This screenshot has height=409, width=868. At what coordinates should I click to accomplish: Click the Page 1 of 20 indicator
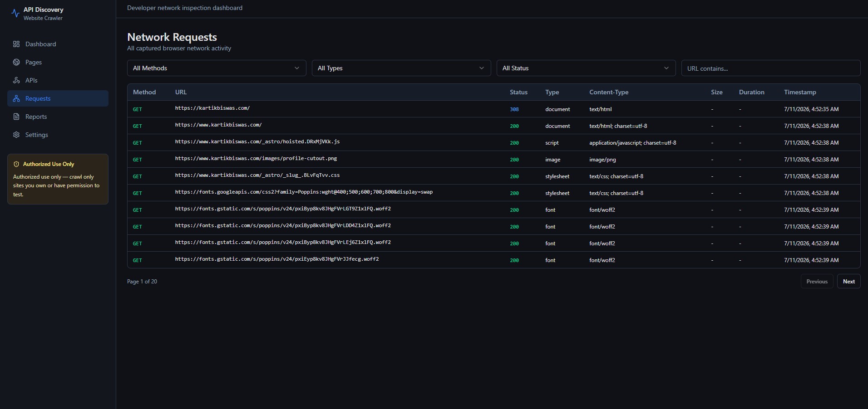pyautogui.click(x=142, y=282)
